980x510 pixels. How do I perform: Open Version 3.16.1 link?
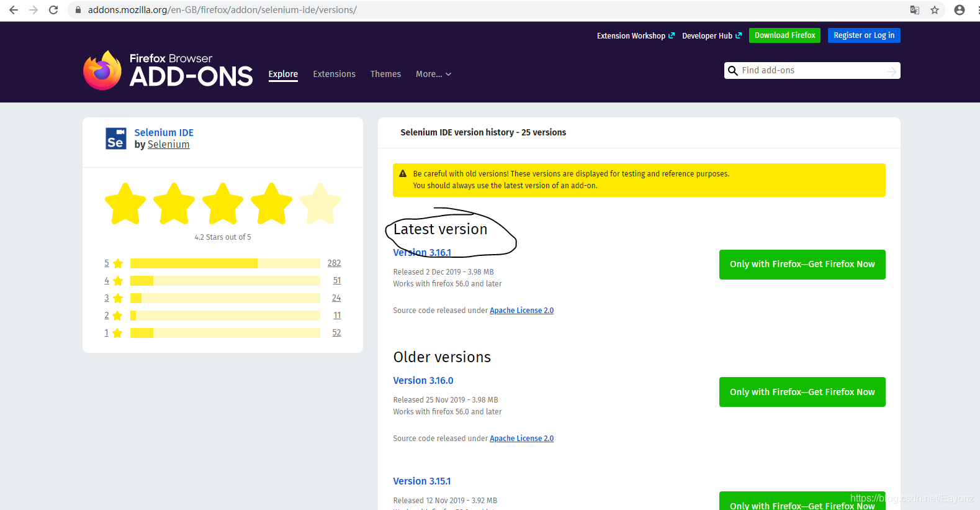(x=422, y=253)
